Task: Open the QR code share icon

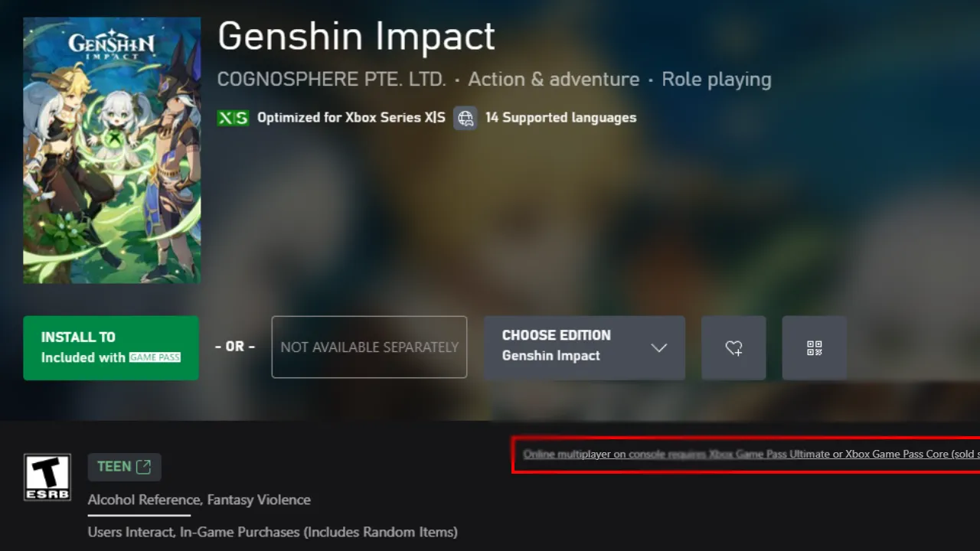Action: [815, 348]
